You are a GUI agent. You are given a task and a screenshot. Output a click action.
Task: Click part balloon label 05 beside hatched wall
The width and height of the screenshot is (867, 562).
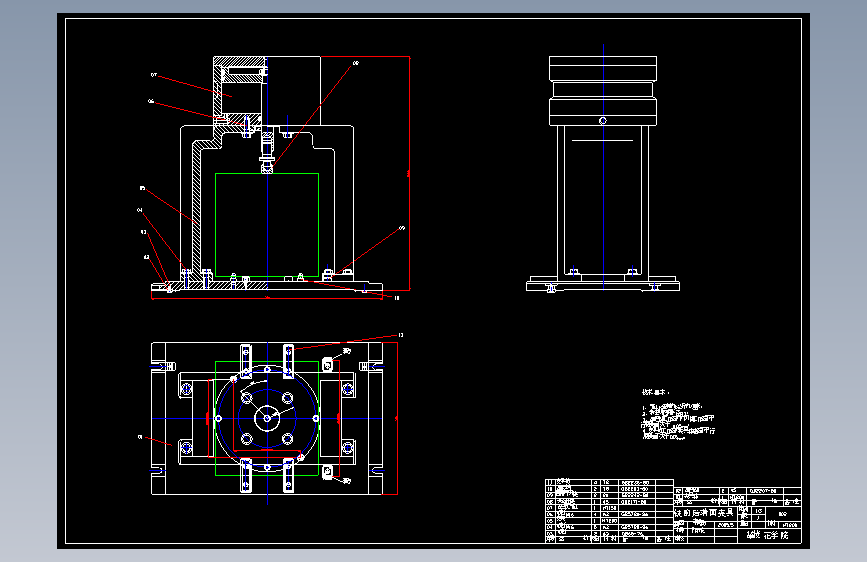tap(143, 188)
